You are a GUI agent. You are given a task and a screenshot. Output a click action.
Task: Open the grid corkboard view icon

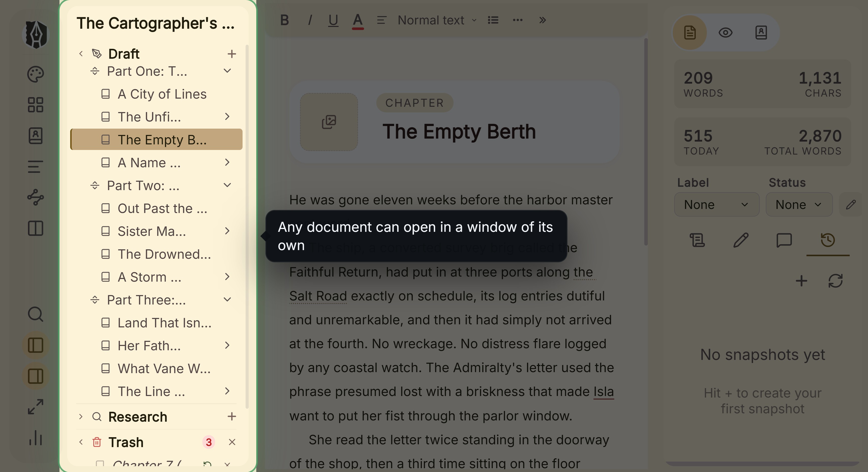35,105
